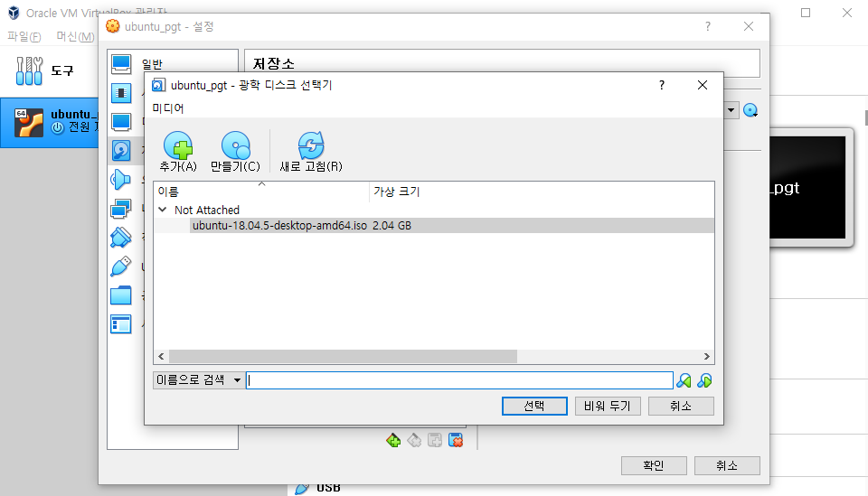Screen dimensions: 868x496
Task: Click the Refresh (새로 고침) icon
Action: (310, 145)
